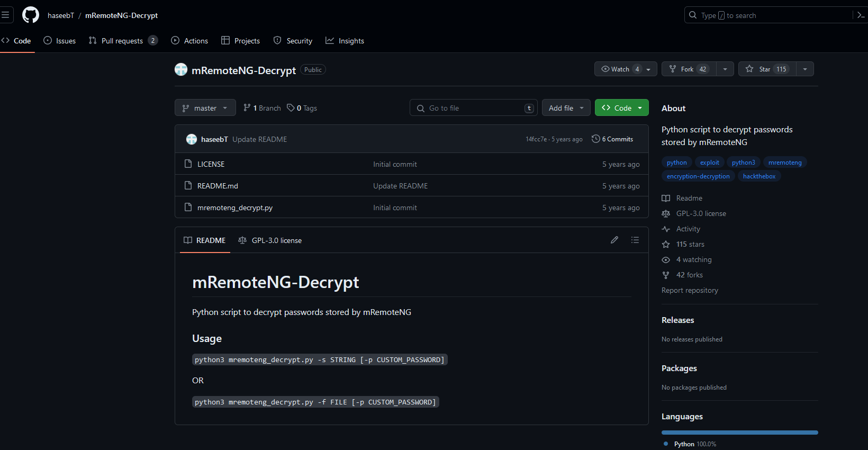Expand the Star lists dropdown arrow
Viewport: 868px width, 450px height.
(x=805, y=69)
